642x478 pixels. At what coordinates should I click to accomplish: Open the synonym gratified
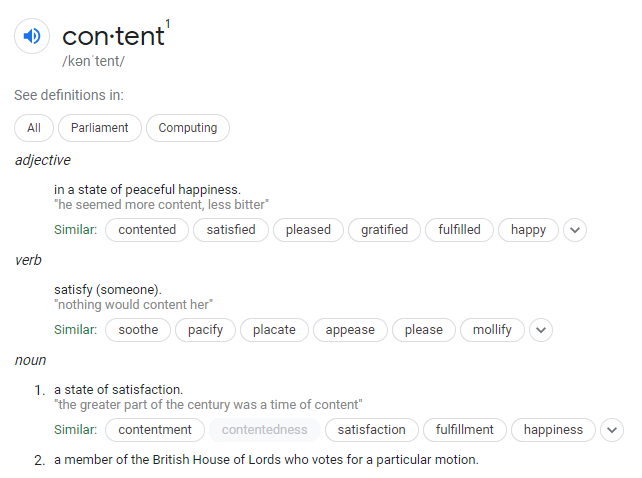pos(384,230)
